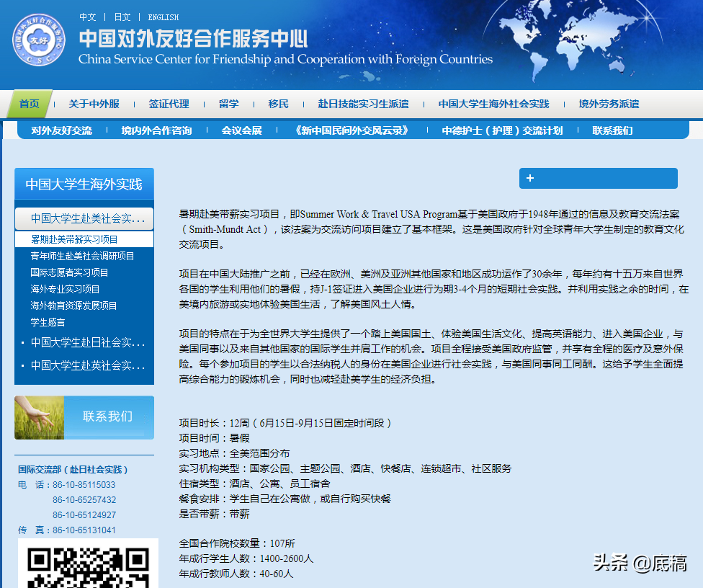Screen dimensions: 703x588
Task: Switch to the 日文 version
Action: (122, 16)
